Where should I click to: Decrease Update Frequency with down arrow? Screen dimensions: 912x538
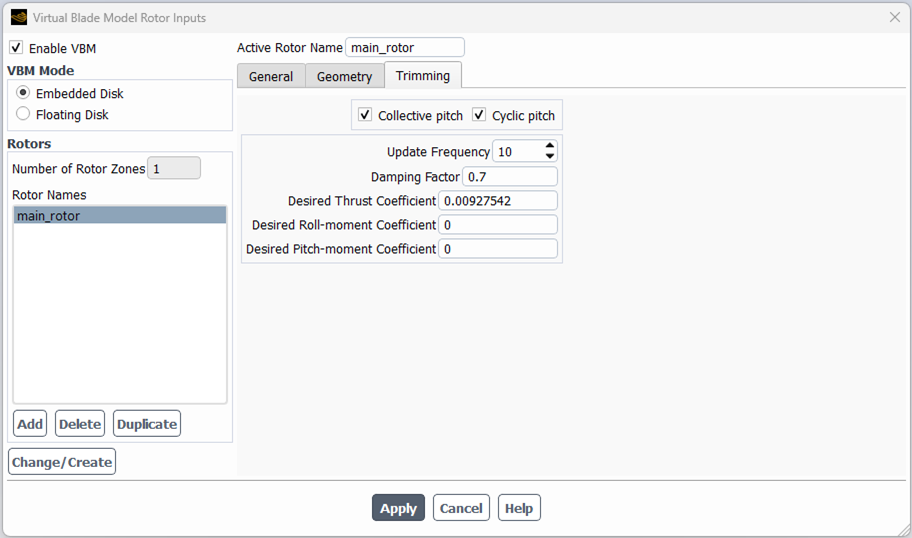pos(550,157)
